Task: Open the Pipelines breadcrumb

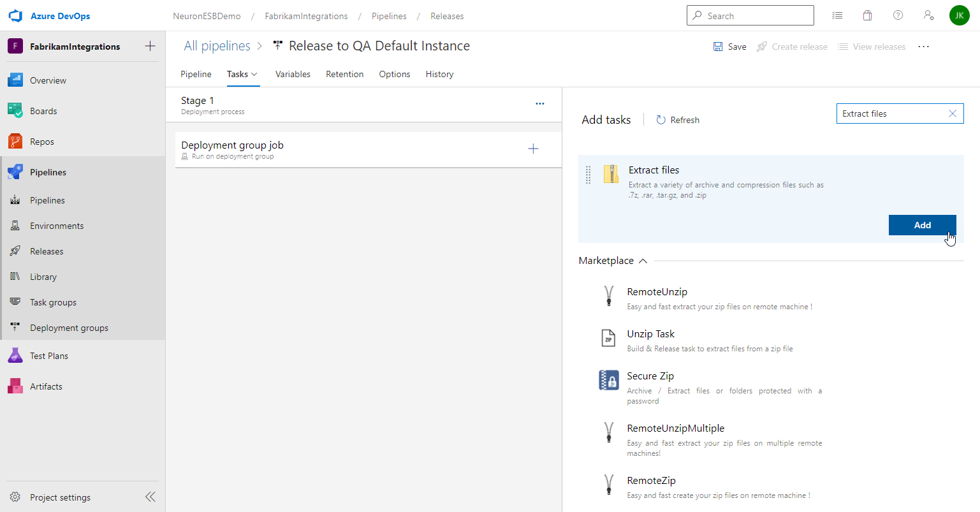Action: (x=389, y=16)
